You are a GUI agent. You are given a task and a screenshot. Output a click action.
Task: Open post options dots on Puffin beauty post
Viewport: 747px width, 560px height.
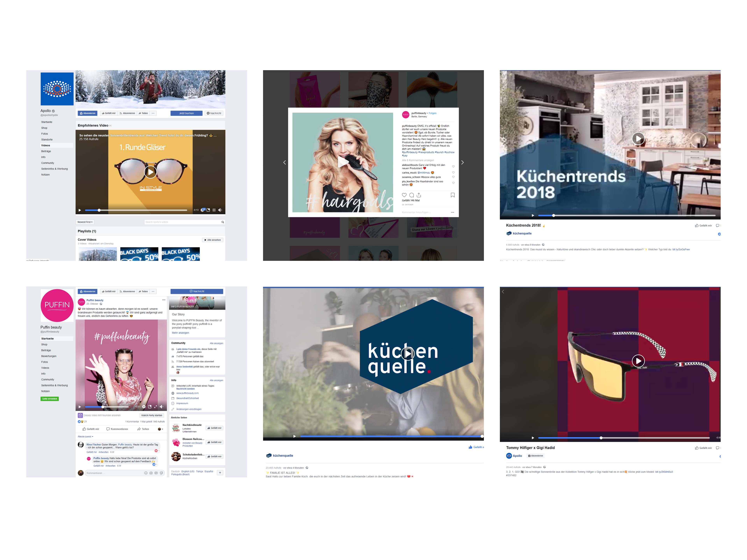(x=164, y=300)
